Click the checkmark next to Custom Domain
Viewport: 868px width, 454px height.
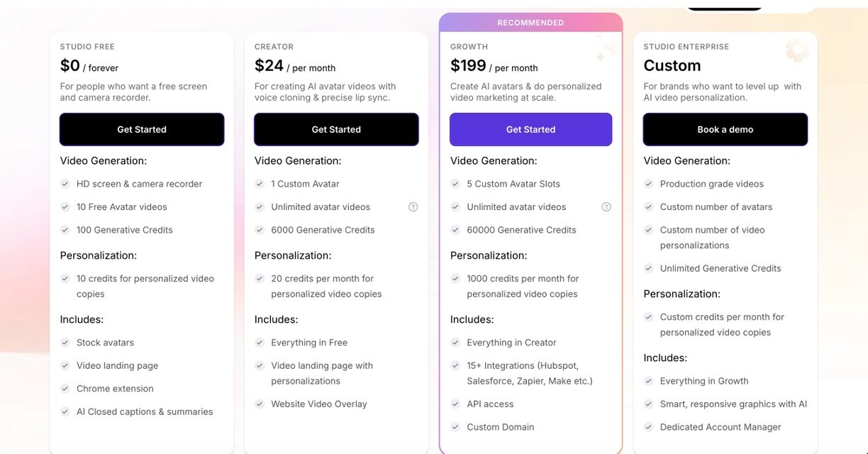pos(455,427)
